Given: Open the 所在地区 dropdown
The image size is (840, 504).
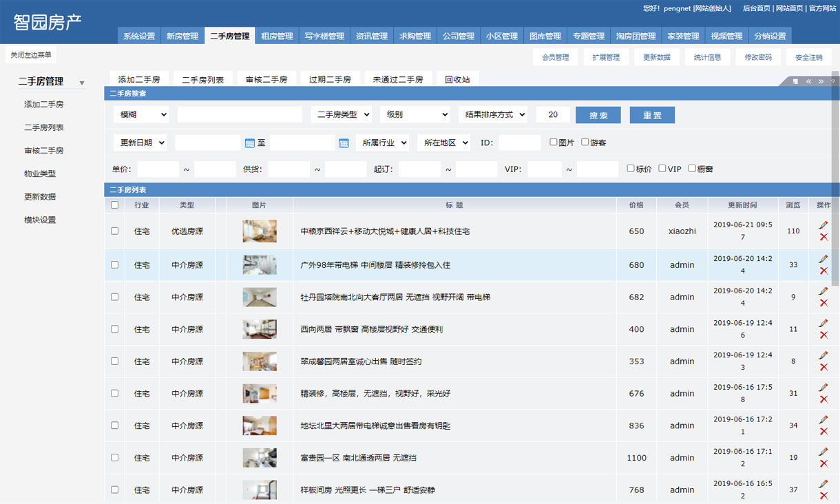Looking at the screenshot, I should pyautogui.click(x=443, y=143).
